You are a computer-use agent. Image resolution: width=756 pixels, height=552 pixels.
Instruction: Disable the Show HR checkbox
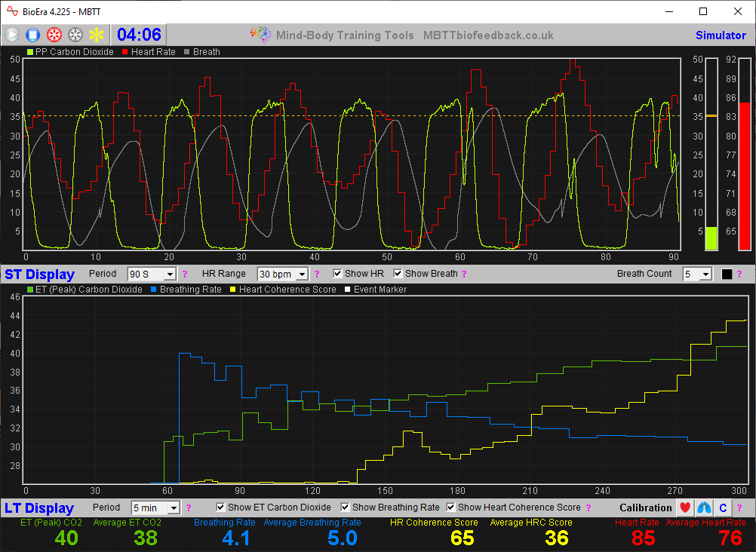(338, 273)
